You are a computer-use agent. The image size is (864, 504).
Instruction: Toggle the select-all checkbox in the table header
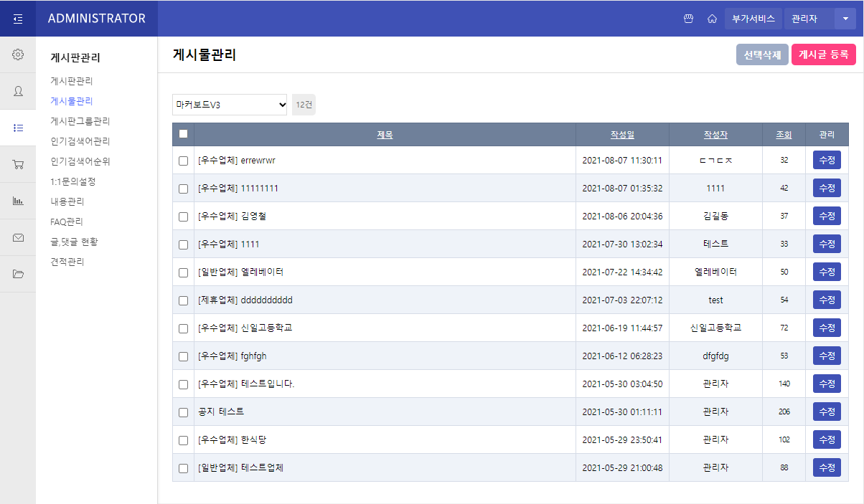[x=183, y=134]
